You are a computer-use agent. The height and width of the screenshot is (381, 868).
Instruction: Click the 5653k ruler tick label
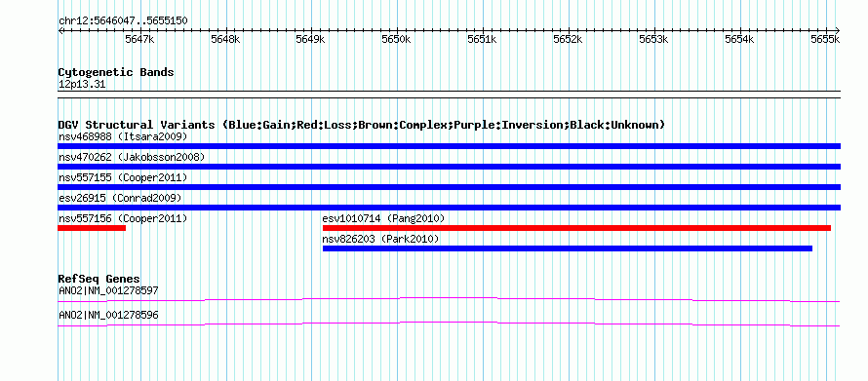pyautogui.click(x=653, y=39)
